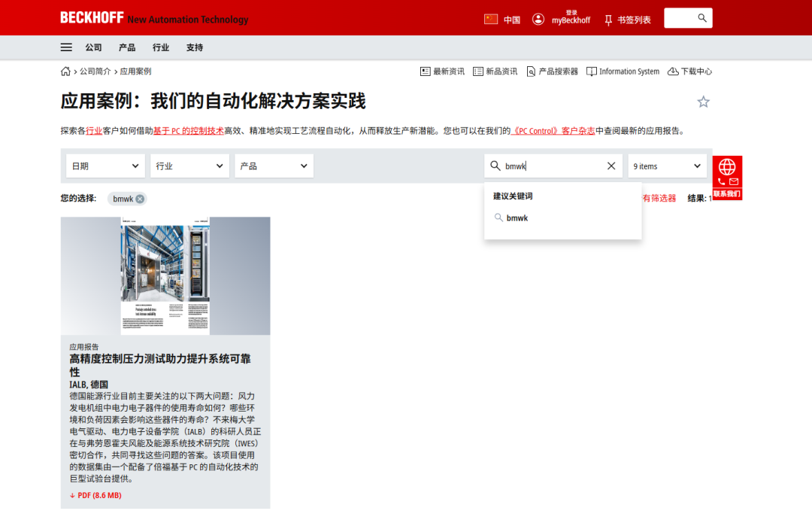The width and height of the screenshot is (812, 529).
Task: Download the PDF (8.6 MB) report
Action: tap(95, 495)
